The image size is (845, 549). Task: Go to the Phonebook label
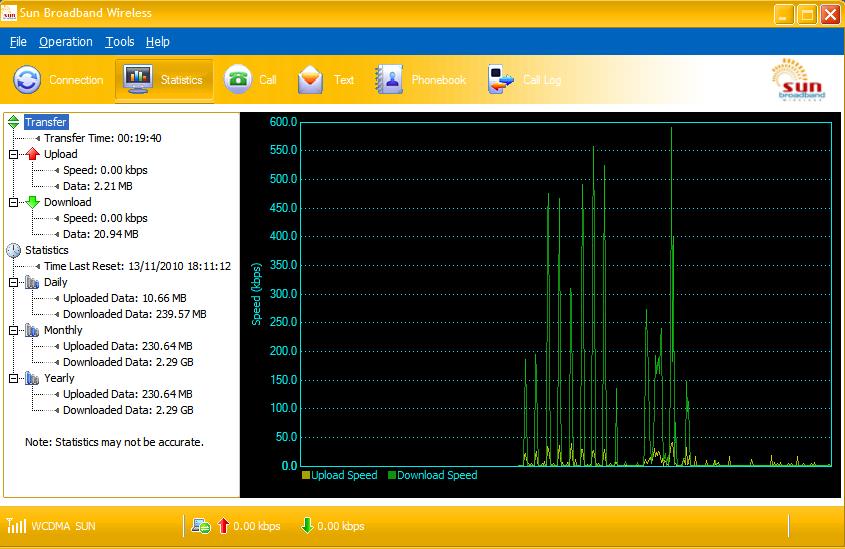[439, 80]
